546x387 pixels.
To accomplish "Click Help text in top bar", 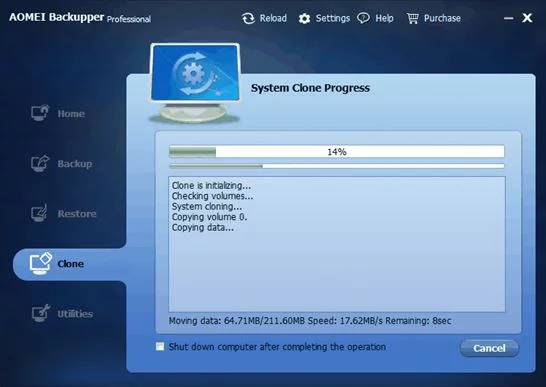I will point(384,18).
